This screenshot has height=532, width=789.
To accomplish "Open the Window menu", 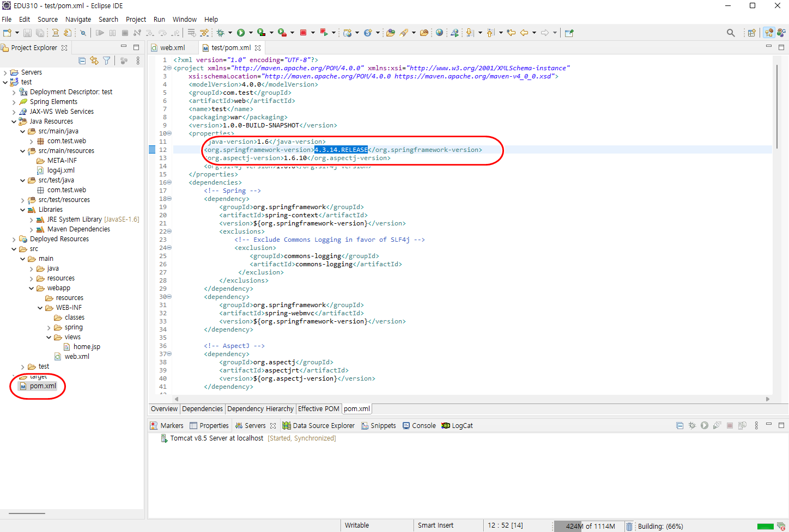I will coord(184,19).
